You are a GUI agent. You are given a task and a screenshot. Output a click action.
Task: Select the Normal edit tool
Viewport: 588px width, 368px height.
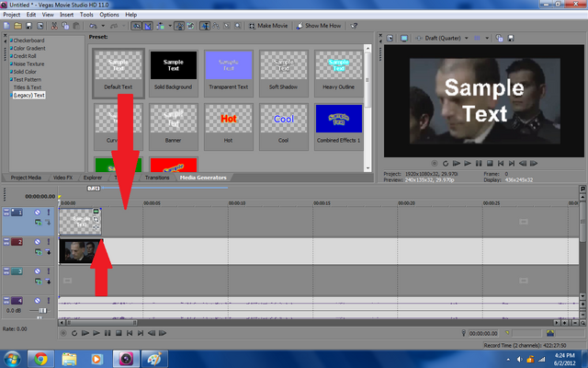pyautogui.click(x=205, y=26)
